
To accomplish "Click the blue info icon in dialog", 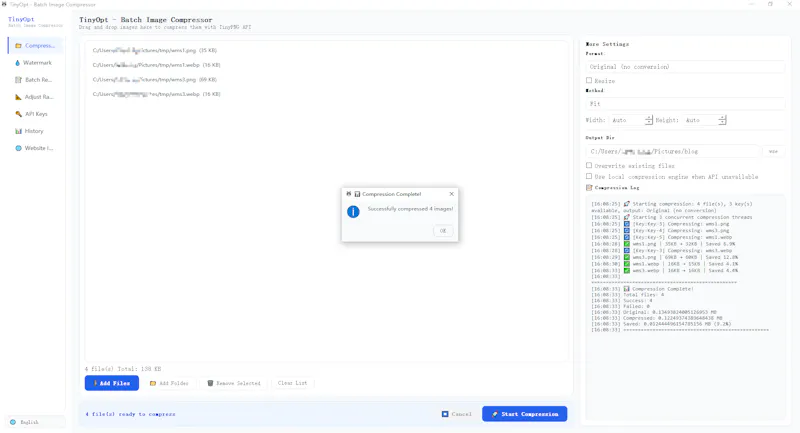I will click(x=353, y=212).
